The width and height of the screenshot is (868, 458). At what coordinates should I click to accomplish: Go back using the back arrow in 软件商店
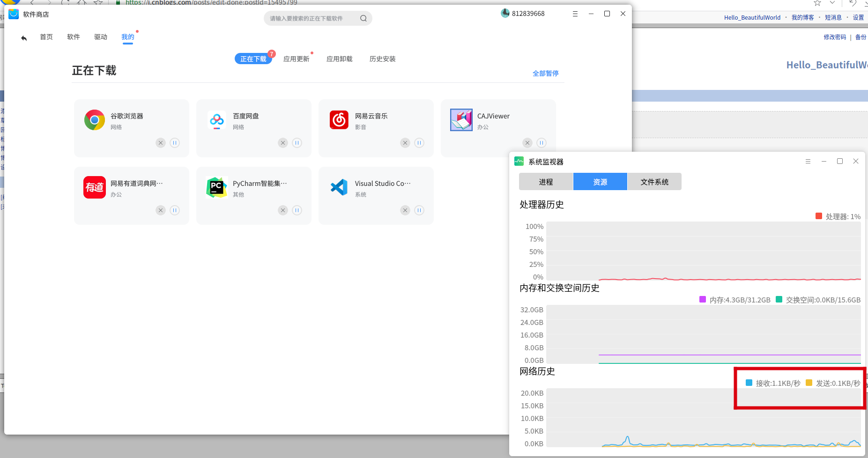click(24, 38)
